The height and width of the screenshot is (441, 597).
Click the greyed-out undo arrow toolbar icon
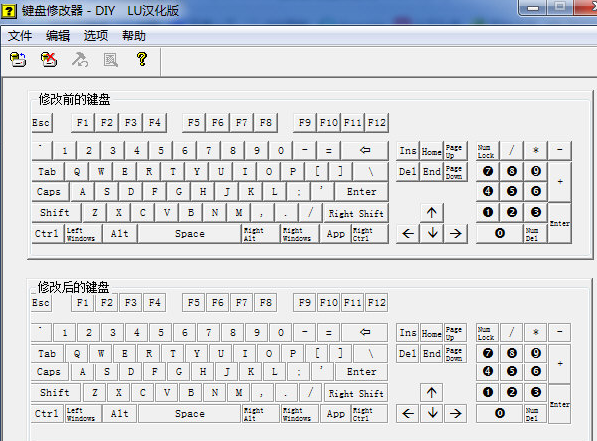pyautogui.click(x=80, y=60)
